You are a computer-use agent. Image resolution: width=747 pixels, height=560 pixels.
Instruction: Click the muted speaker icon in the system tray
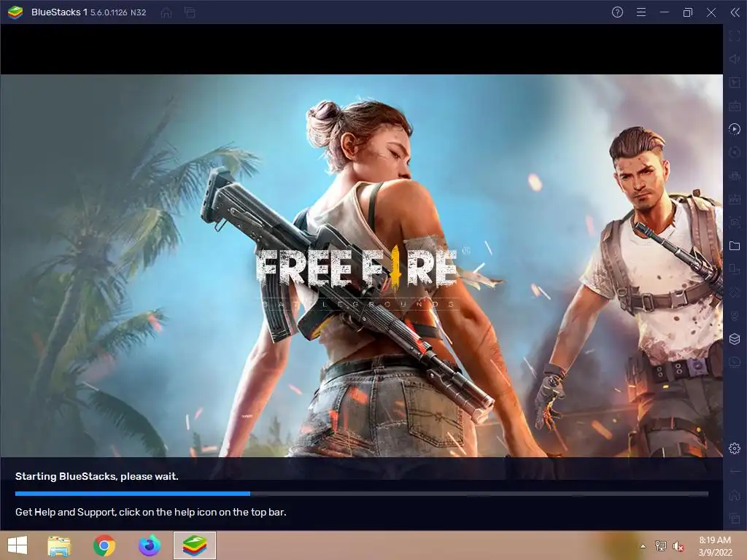(678, 546)
